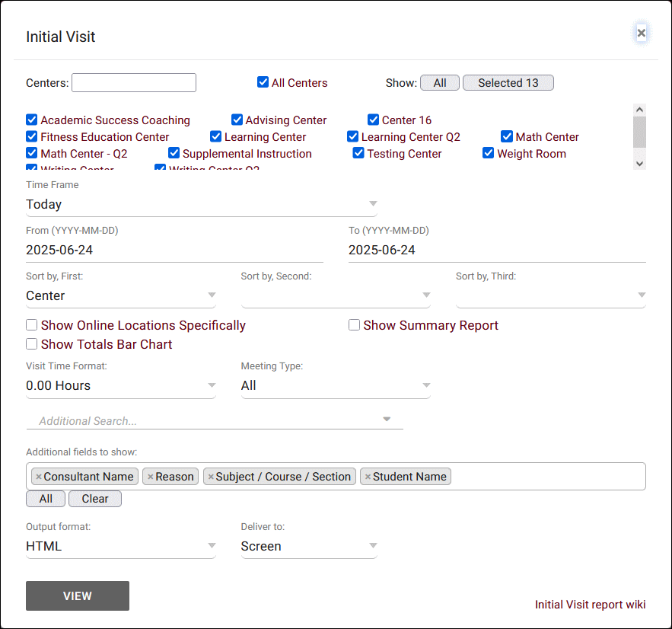
Task: Open the Meeting Type dropdown
Action: 336,385
